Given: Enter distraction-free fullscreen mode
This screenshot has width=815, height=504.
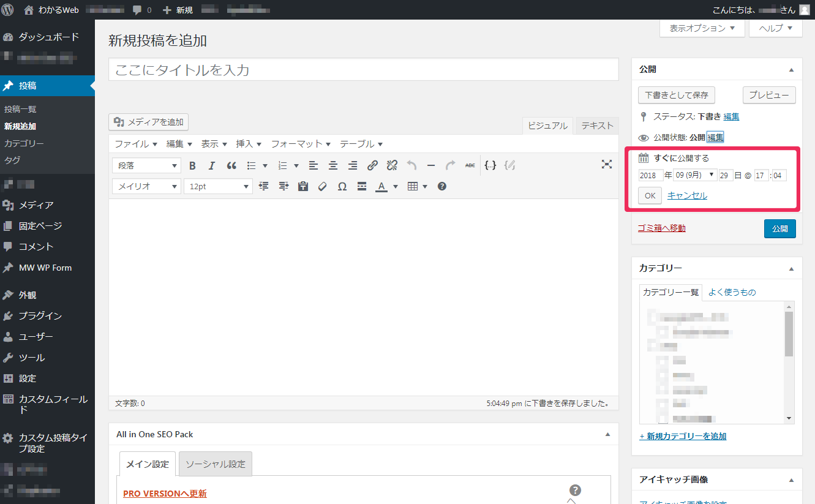Looking at the screenshot, I should point(606,164).
